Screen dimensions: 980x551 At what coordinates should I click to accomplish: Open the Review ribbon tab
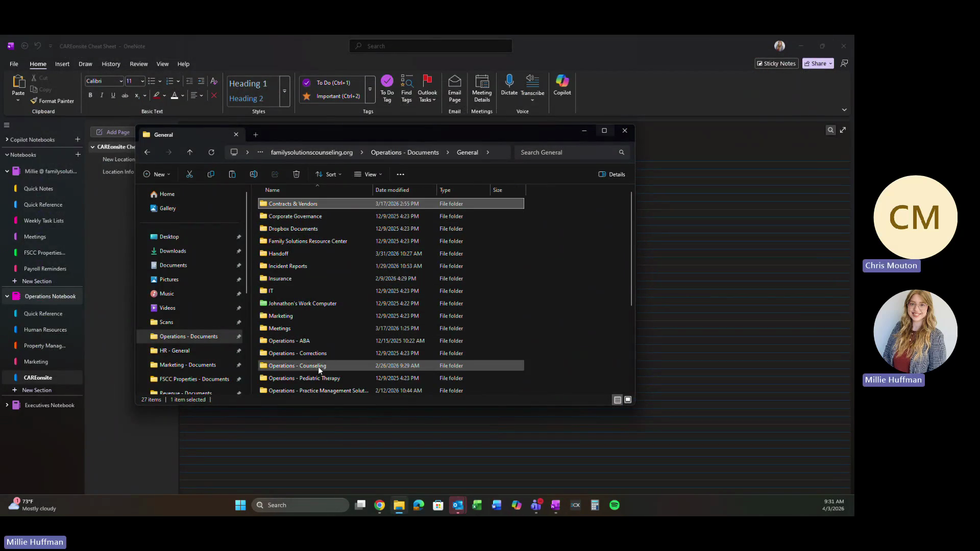138,64
